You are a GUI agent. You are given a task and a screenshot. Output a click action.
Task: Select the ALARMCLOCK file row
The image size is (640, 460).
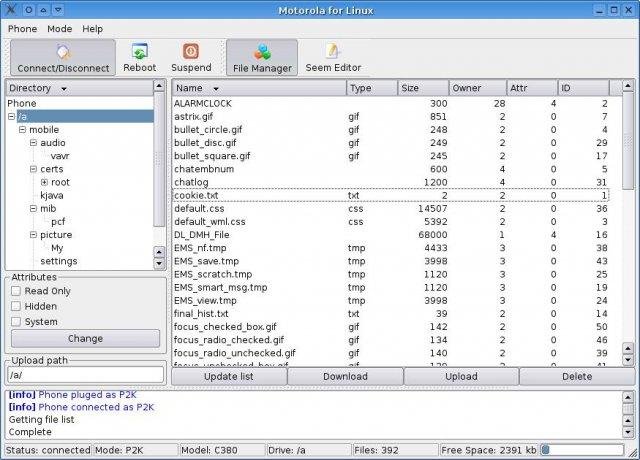(390, 104)
